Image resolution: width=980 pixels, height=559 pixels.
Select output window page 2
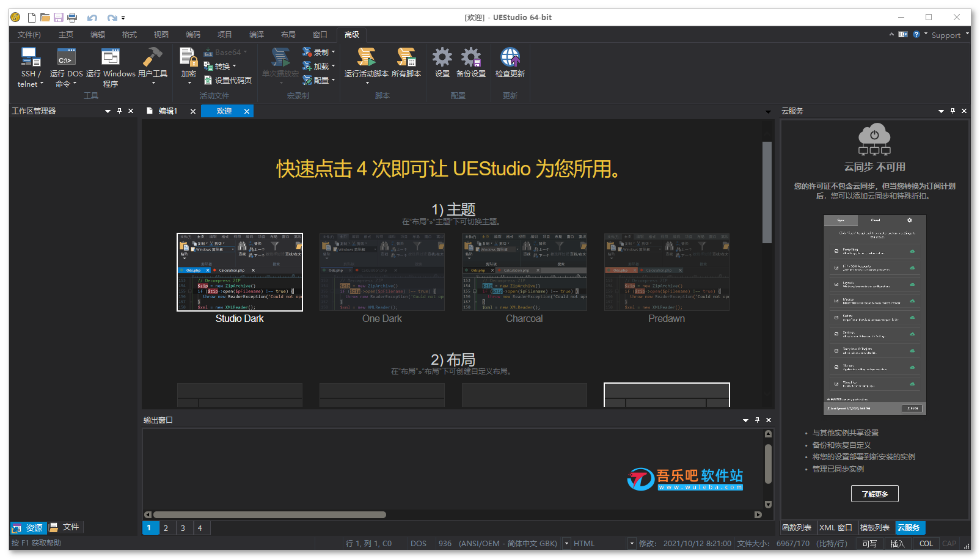click(166, 528)
